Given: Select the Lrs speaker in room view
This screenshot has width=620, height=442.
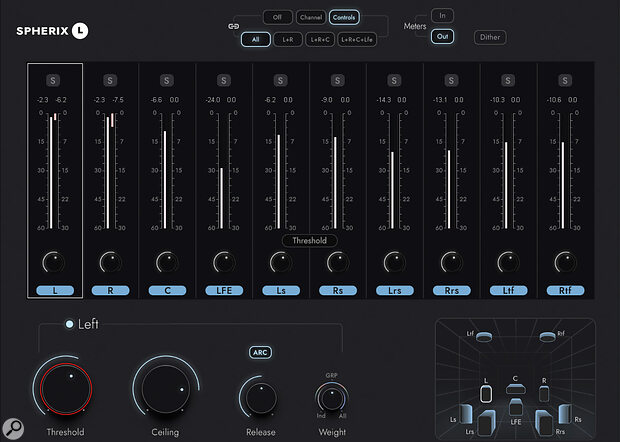Looking at the screenshot, I should 486,423.
